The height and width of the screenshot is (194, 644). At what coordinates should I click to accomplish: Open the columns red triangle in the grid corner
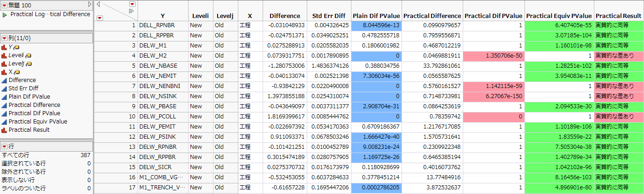point(132,4)
